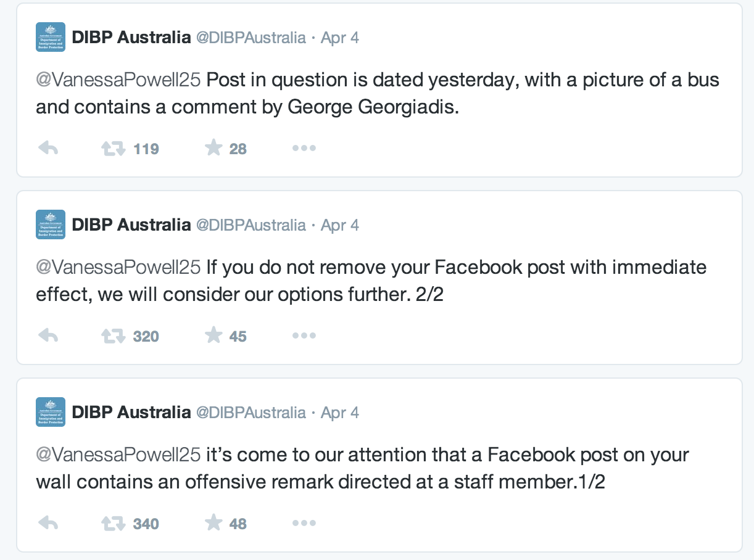This screenshot has width=754, height=560.
Task: Open more options on the middle tweet
Action: click(x=304, y=336)
